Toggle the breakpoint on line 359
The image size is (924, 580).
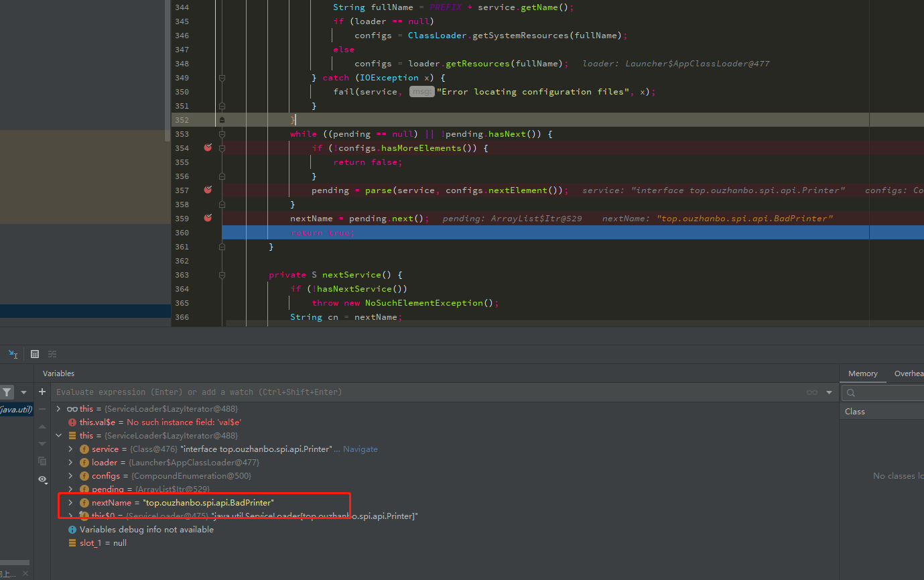coord(208,218)
